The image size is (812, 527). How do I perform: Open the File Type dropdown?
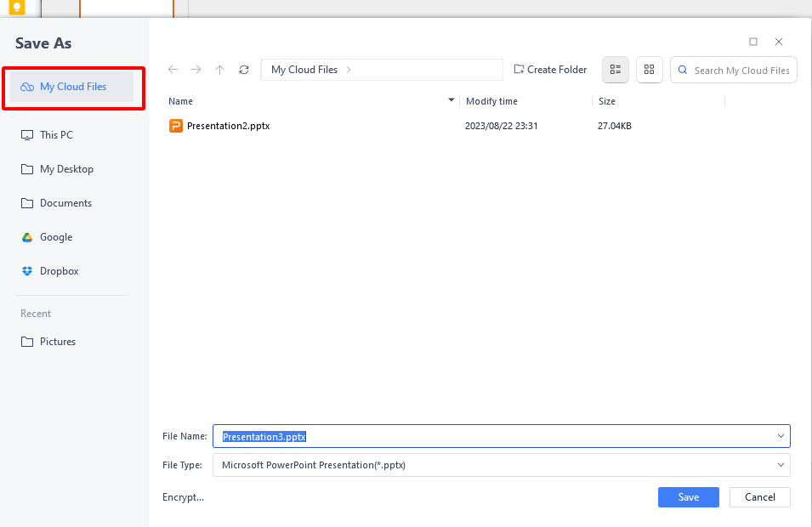click(x=781, y=465)
